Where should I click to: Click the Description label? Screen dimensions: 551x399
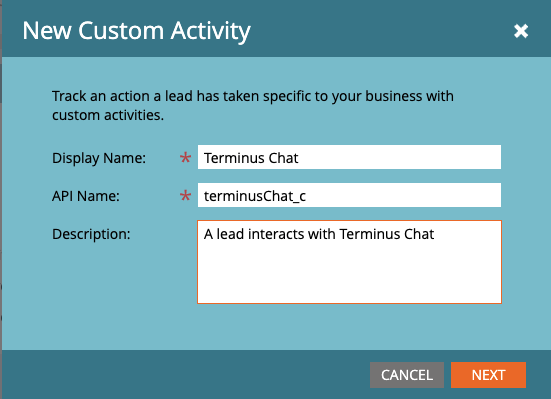[91, 234]
